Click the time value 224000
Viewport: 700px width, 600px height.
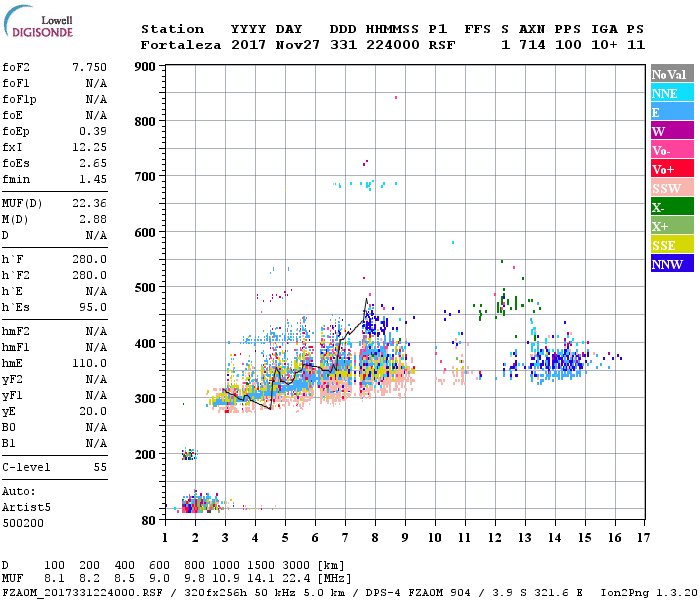[x=392, y=45]
